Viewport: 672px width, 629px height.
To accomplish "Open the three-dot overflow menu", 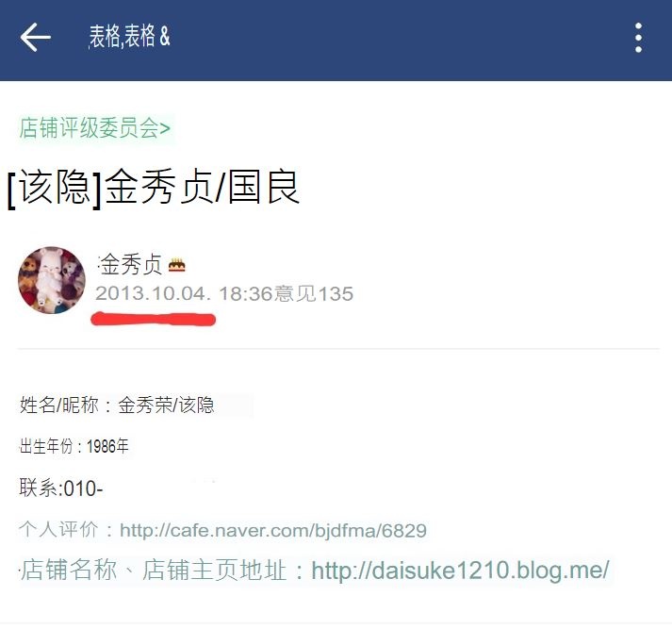I will pos(638,38).
